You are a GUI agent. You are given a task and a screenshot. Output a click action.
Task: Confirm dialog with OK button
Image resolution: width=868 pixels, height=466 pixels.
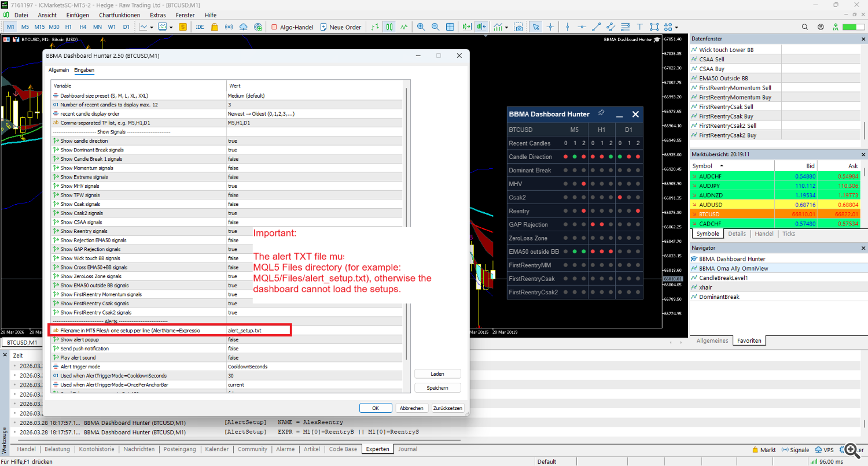click(375, 408)
